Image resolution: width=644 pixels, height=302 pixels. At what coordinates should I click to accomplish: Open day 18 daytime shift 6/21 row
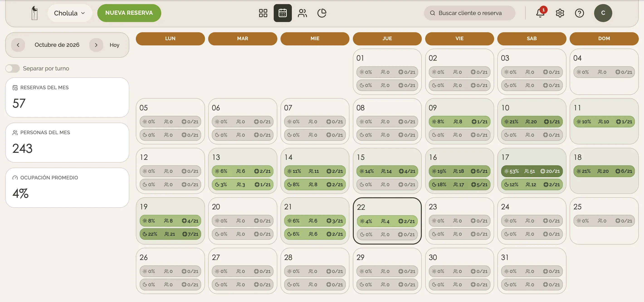click(604, 171)
